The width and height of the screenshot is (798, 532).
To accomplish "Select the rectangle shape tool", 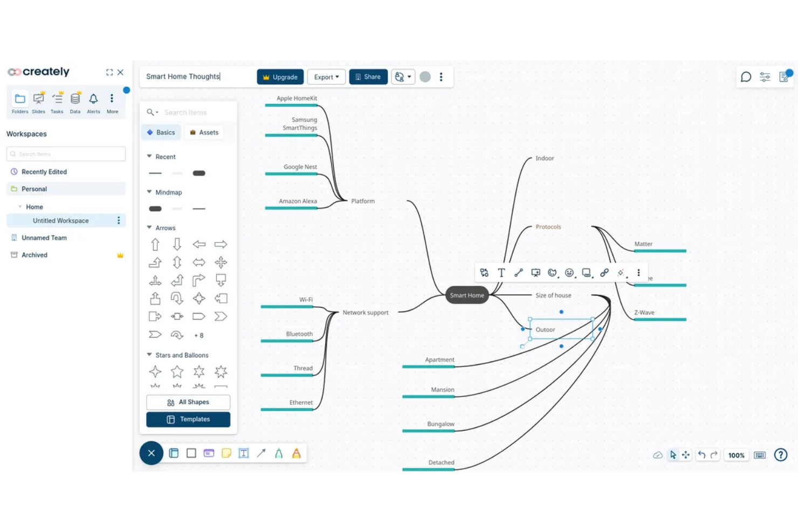I will click(191, 453).
